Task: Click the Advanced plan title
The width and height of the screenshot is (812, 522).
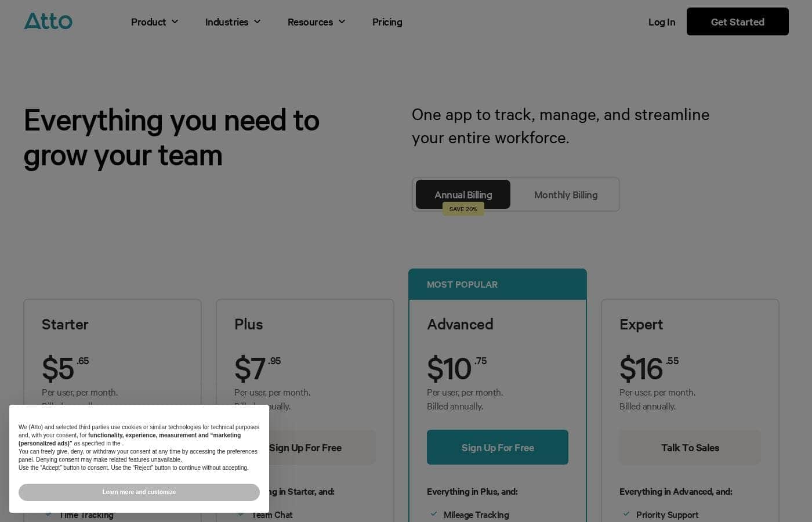Action: [x=460, y=324]
